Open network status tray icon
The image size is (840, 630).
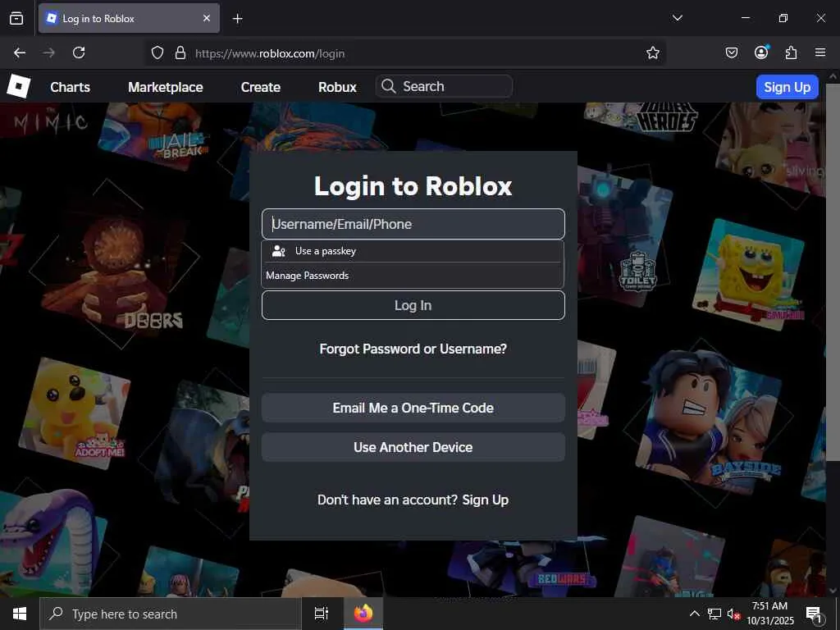[x=714, y=614]
